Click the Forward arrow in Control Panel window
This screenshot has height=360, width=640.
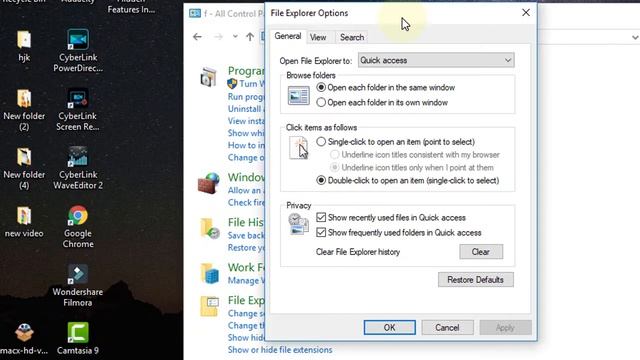point(218,37)
